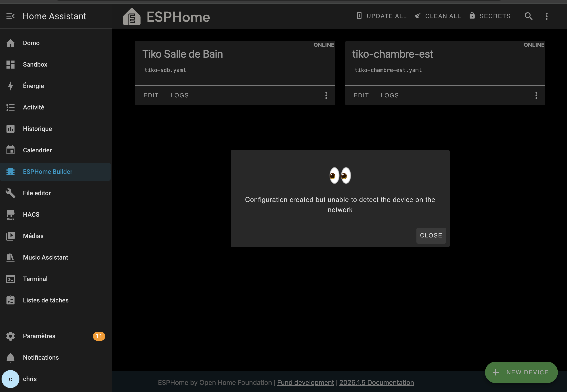This screenshot has height=392, width=567.
Task: Click the ESPHome house logo
Action: click(132, 17)
